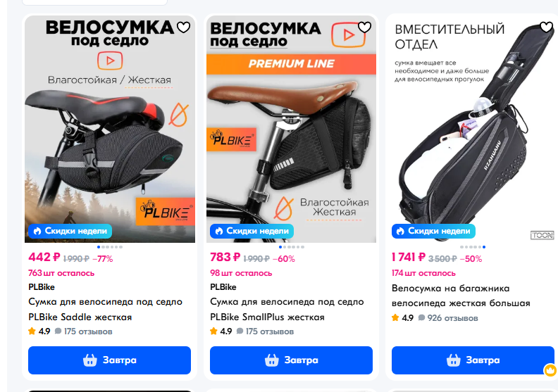The width and height of the screenshot is (558, 392).
Task: Add the 1 741 ₽ trunk bag to cart
Action: tap(473, 360)
